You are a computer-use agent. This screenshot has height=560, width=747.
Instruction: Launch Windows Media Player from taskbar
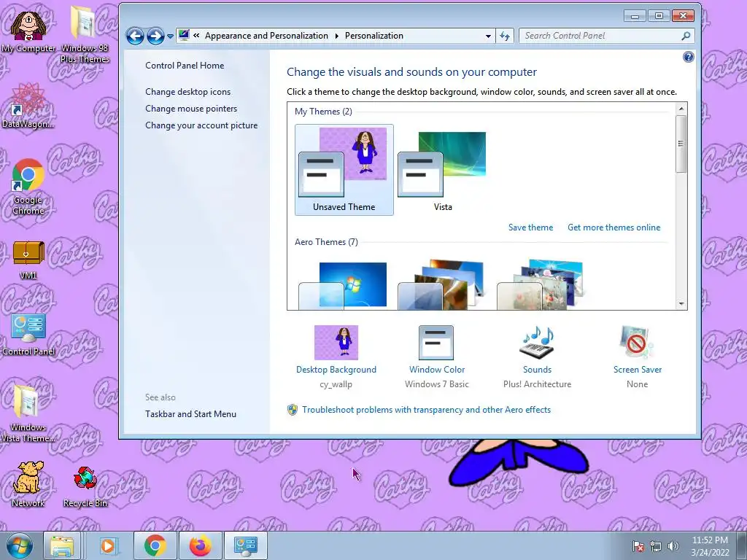(108, 545)
